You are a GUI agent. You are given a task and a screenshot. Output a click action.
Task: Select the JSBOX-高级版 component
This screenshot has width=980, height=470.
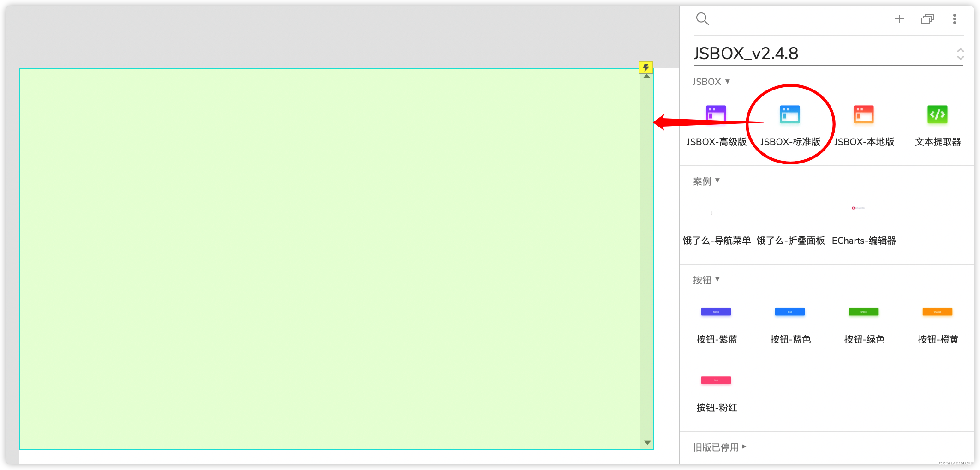716,114
